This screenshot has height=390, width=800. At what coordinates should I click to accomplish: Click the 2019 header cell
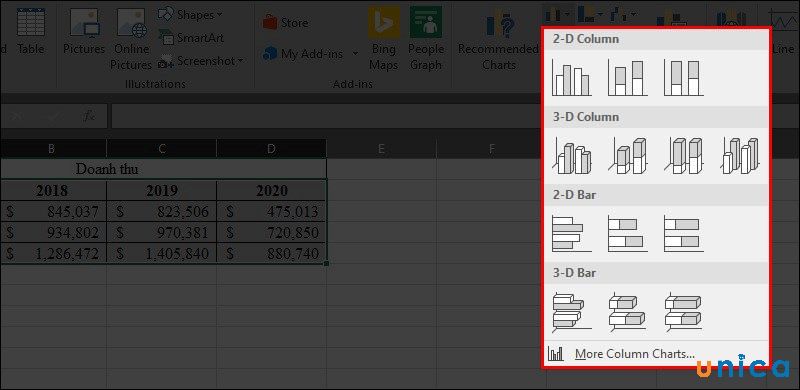[x=162, y=190]
